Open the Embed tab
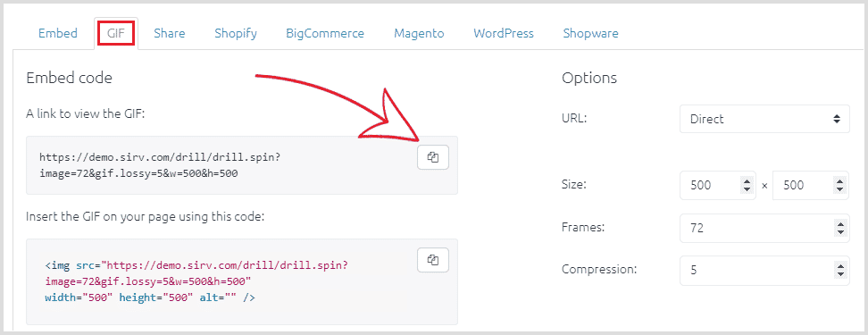 [x=57, y=33]
